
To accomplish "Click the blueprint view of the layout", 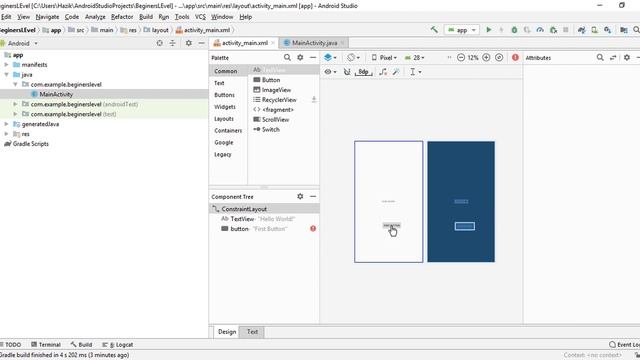I will [461, 202].
